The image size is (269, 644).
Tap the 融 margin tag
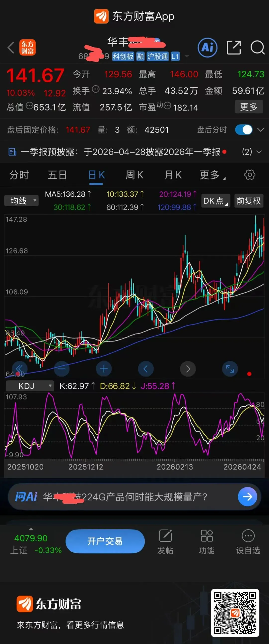[140, 56]
